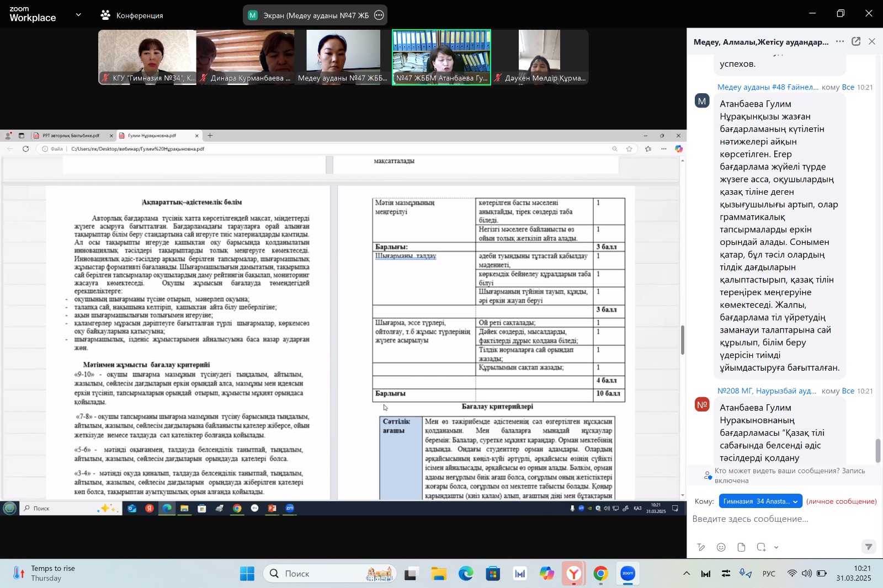The width and height of the screenshot is (883, 588).
Task: Click the chat panel vertical scrollbar
Action: click(877, 451)
